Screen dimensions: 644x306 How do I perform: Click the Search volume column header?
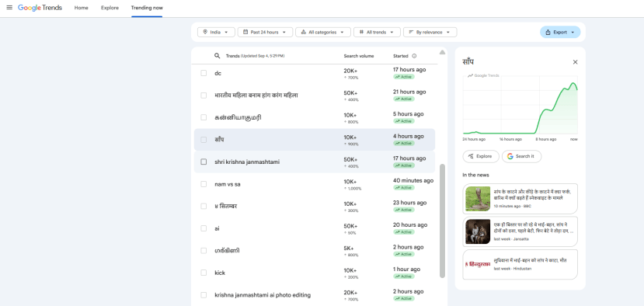click(359, 56)
